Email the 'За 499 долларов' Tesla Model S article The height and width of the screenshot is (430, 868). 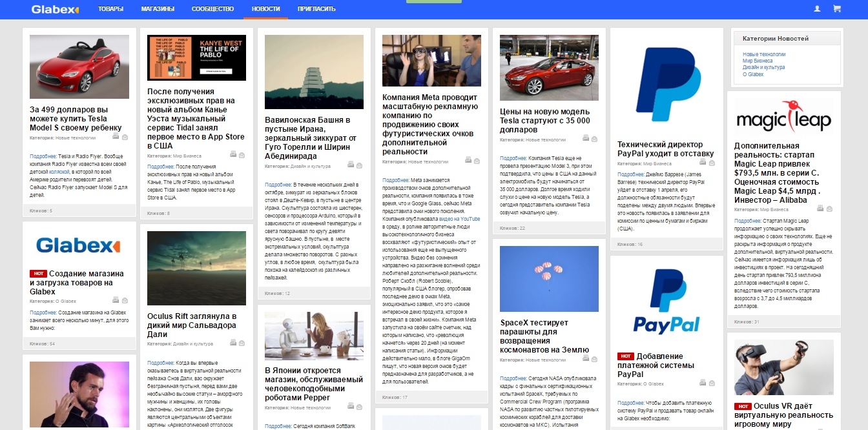click(x=125, y=137)
